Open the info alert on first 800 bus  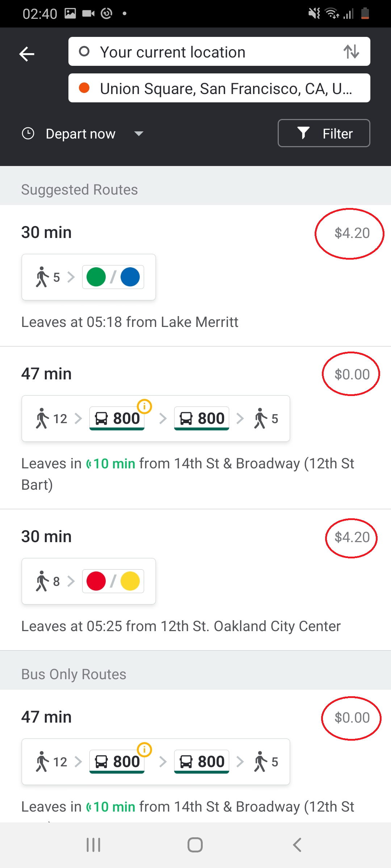(144, 406)
